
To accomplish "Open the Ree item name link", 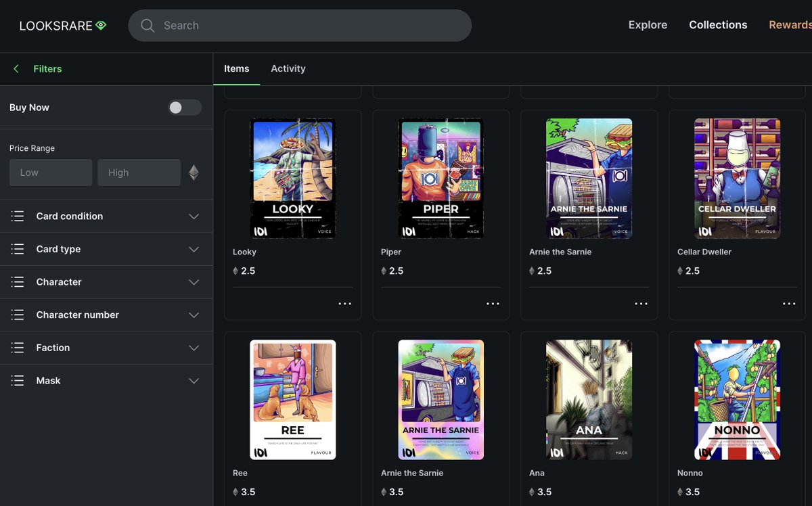I will point(240,473).
